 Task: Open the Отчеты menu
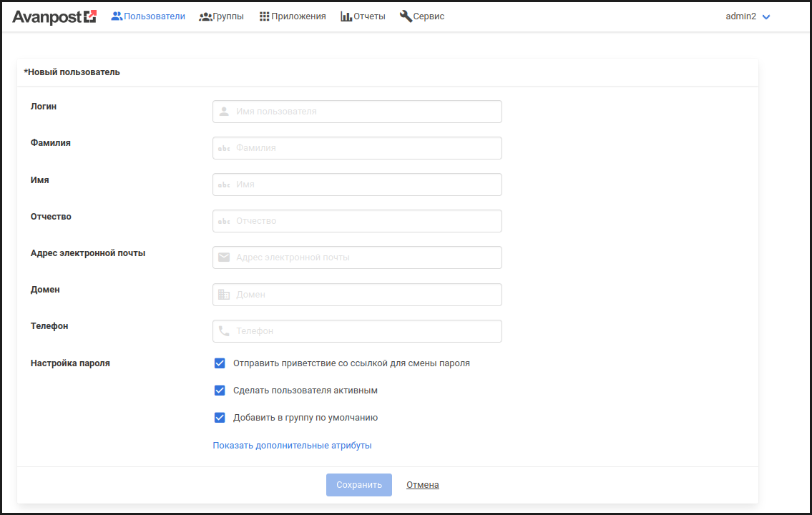363,16
